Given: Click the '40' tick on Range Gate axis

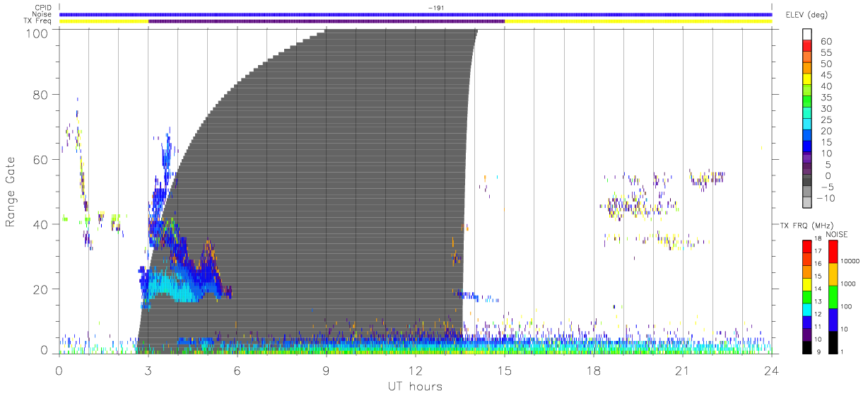Looking at the screenshot, I should point(41,224).
